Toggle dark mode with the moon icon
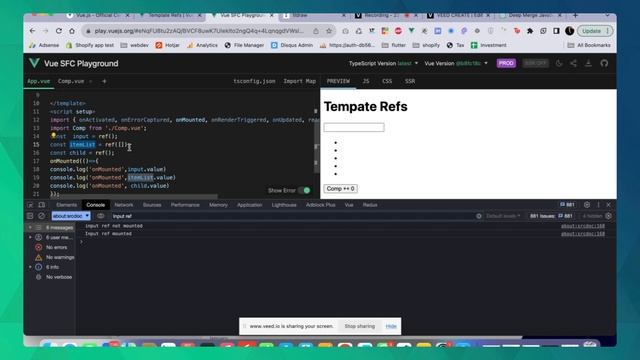Viewport: 640px width, 360px height. [x=559, y=63]
